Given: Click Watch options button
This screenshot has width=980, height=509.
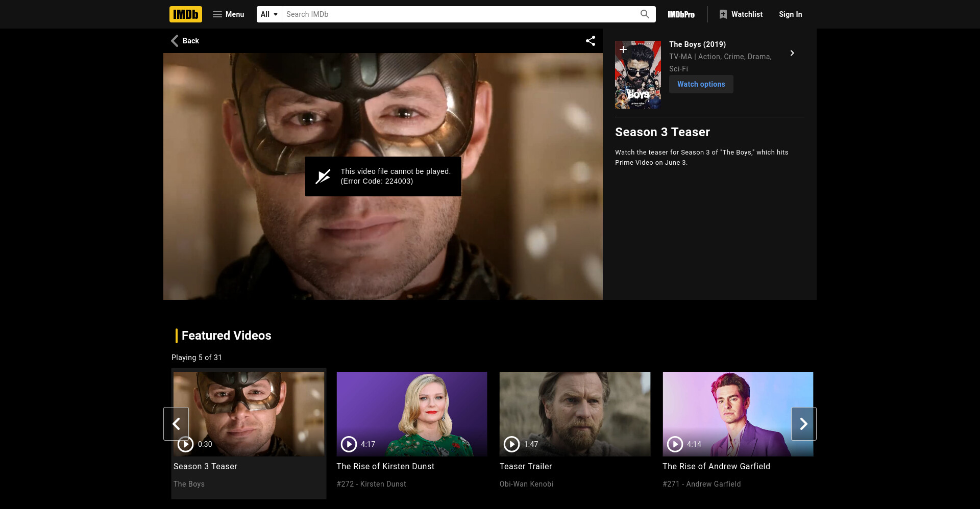Looking at the screenshot, I should pyautogui.click(x=701, y=84).
